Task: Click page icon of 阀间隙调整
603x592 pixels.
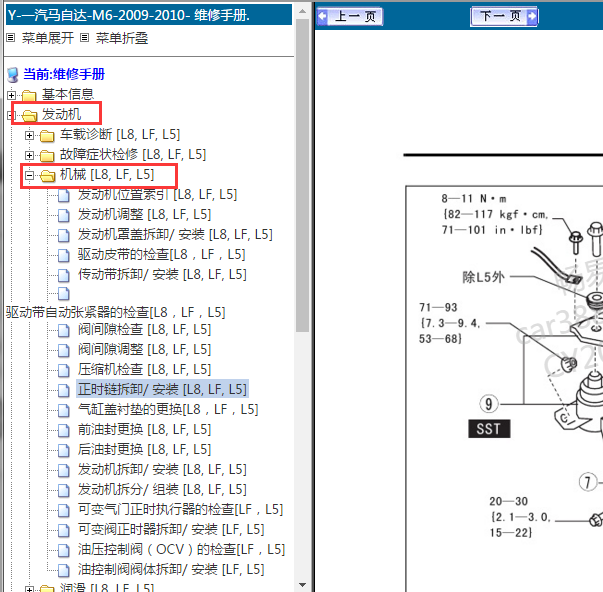Action: click(64, 350)
